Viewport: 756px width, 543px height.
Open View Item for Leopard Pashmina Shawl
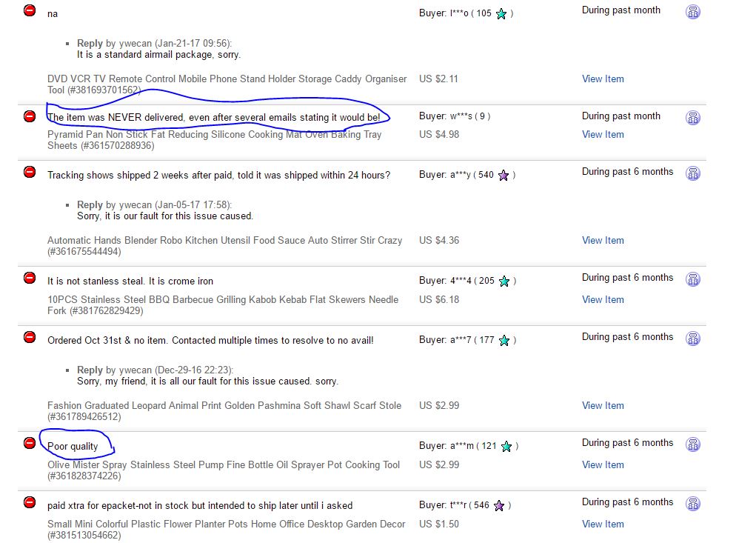603,405
